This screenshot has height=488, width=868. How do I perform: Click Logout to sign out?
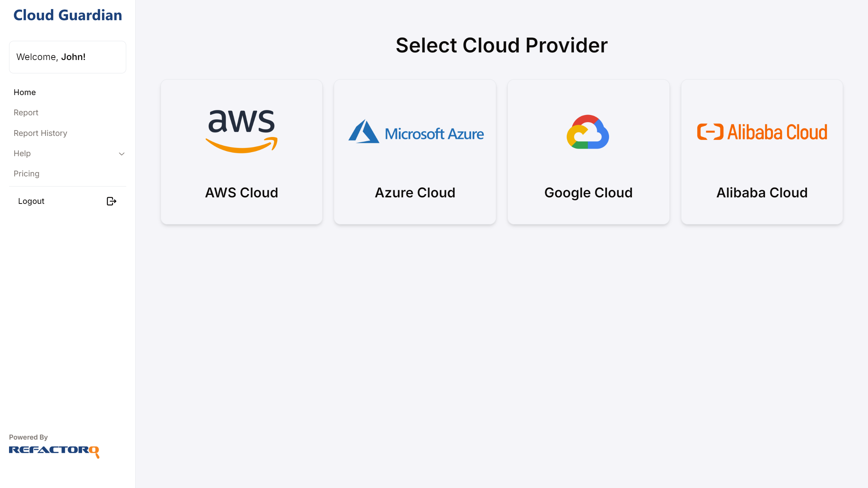coord(31,201)
